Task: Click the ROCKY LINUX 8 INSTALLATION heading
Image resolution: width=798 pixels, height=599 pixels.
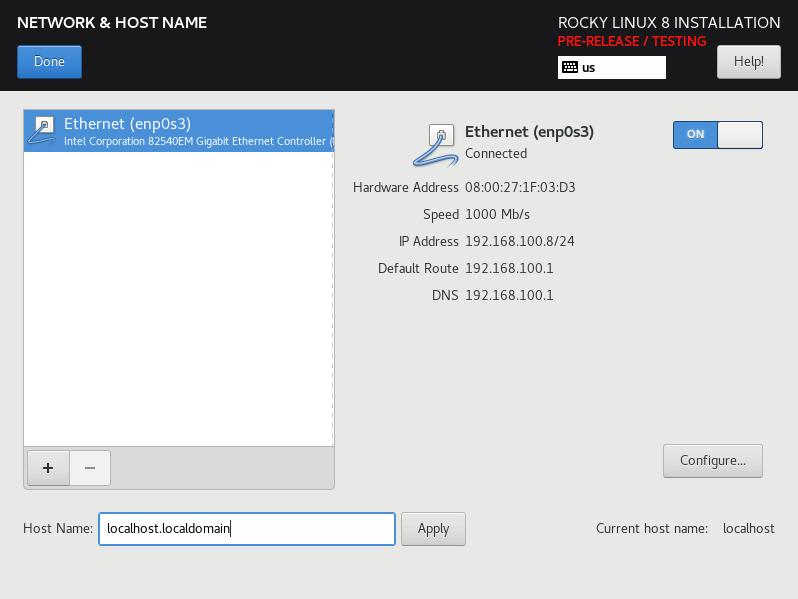Action: point(669,22)
